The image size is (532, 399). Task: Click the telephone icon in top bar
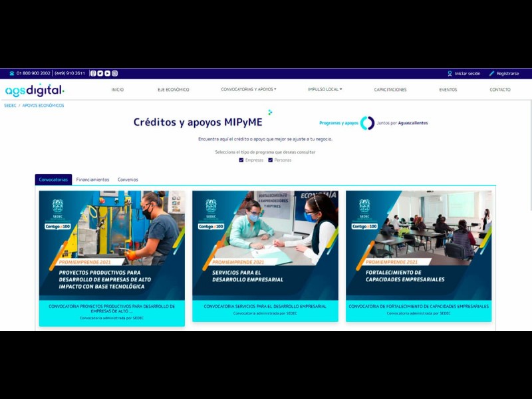point(12,73)
